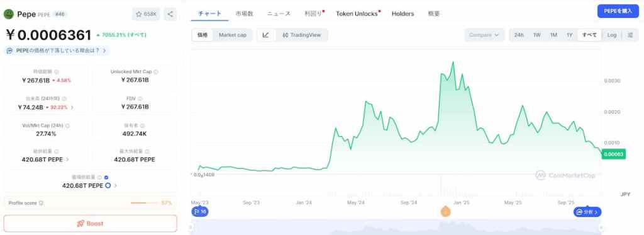Screen dimensions: 644x235
Task: Set chart range to 1Y
Action: [x=569, y=35]
